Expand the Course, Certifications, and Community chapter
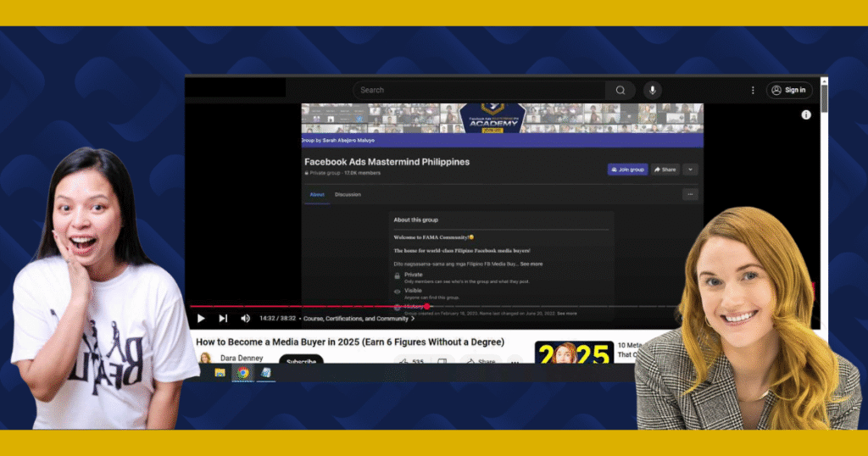Screen dimensions: 868x456 click(359, 318)
